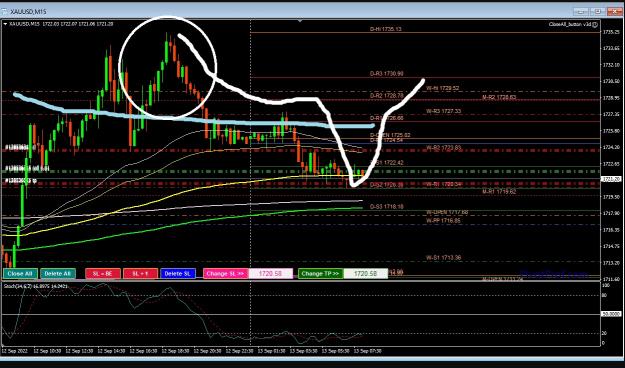The width and height of the screenshot is (625, 368).
Task: Select the W-PP 1716.85 pivot label
Action: click(443, 220)
